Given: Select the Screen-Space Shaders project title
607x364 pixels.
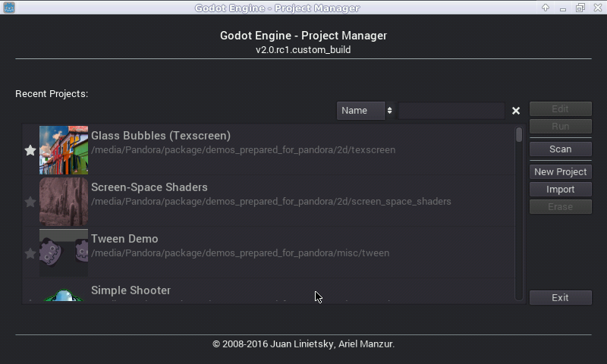Looking at the screenshot, I should pos(149,187).
